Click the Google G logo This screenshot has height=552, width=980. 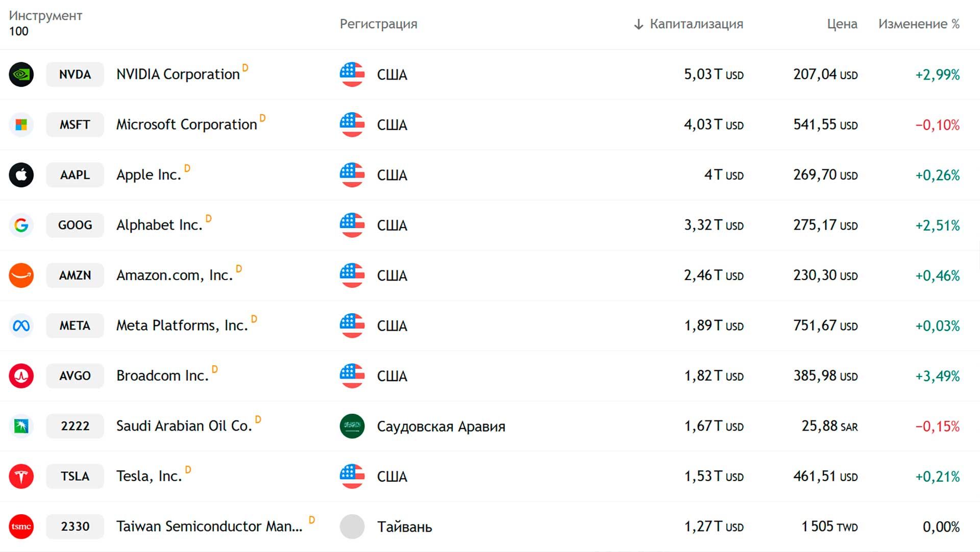(21, 225)
